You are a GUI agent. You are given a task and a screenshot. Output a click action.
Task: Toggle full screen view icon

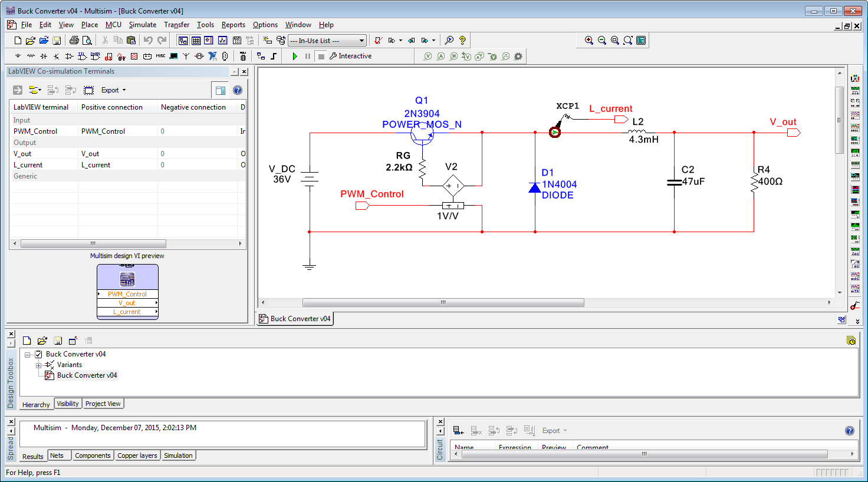641,41
